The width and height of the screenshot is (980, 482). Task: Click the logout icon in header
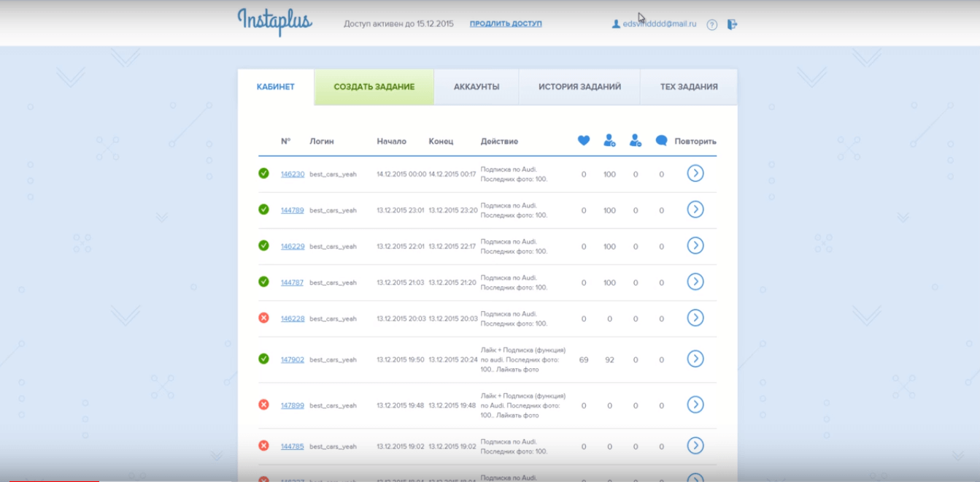click(732, 24)
